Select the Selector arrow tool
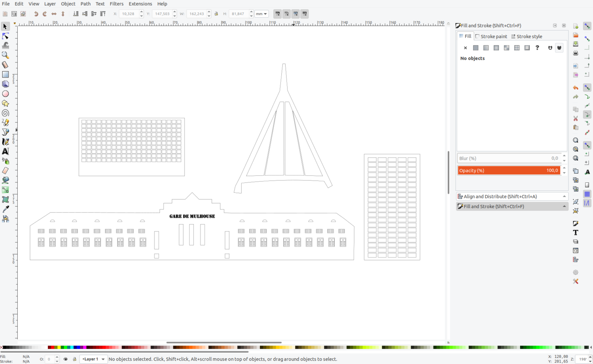The height and width of the screenshot is (364, 593). coord(5,26)
